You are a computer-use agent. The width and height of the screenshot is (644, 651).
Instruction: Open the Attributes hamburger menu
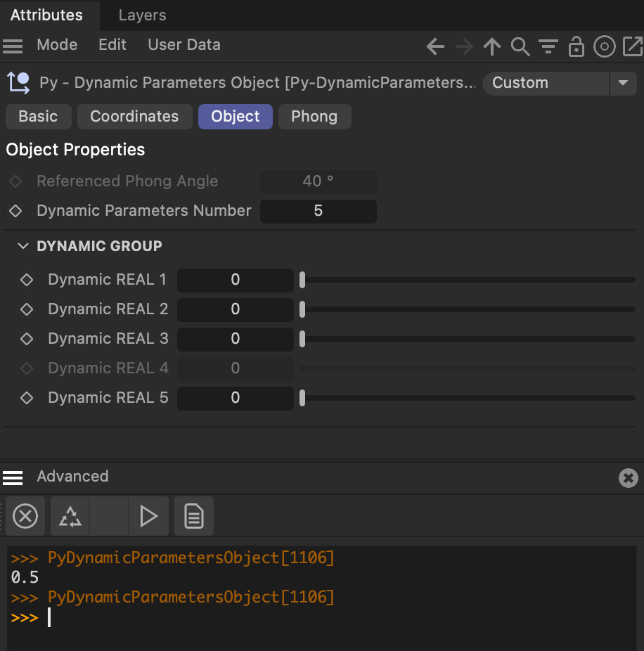pyautogui.click(x=13, y=46)
